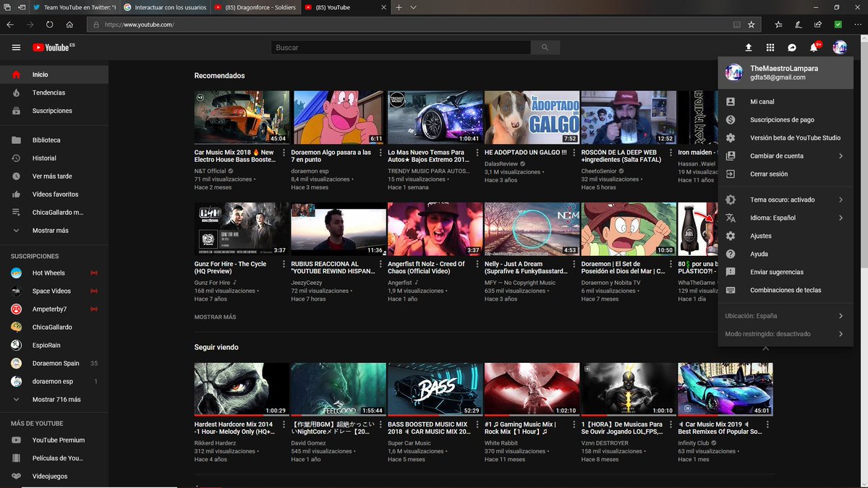Open ChicaGallardo playlist in sidebar library
868x488 pixels.
[x=54, y=213]
